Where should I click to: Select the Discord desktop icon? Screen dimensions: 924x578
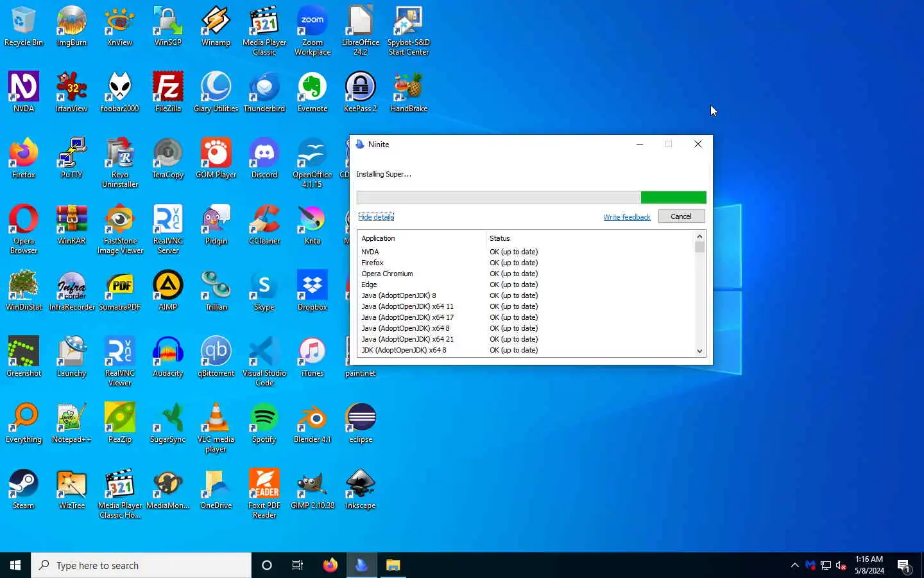[264, 158]
